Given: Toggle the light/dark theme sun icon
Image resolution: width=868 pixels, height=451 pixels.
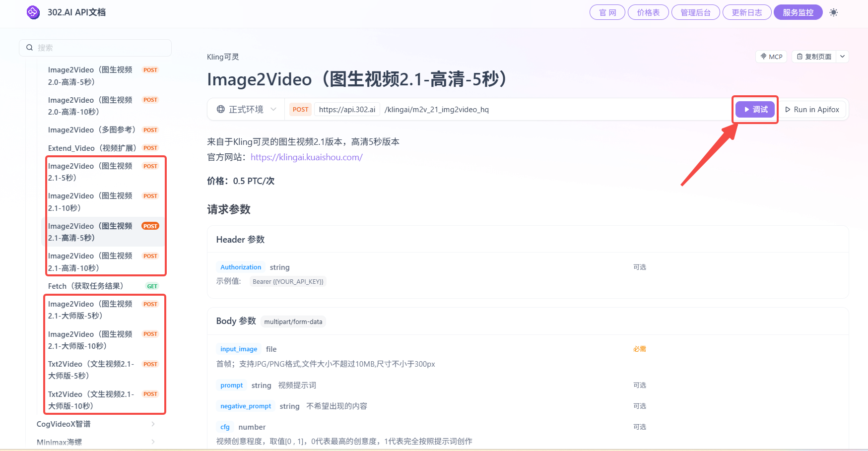Looking at the screenshot, I should click(x=834, y=12).
